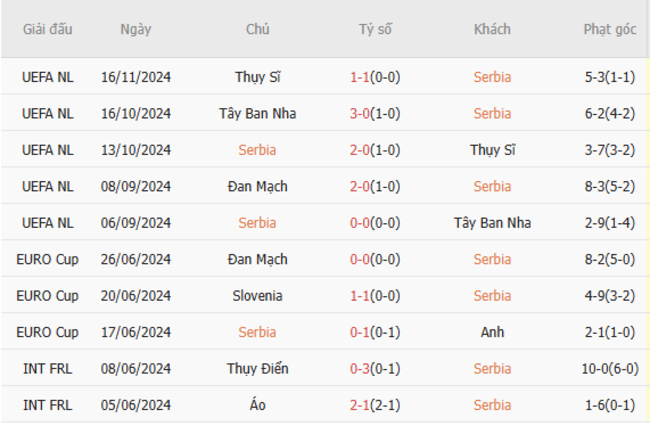Open Đan Mạch team on 08/09/2024
The width and height of the screenshot is (650, 426).
tap(257, 186)
